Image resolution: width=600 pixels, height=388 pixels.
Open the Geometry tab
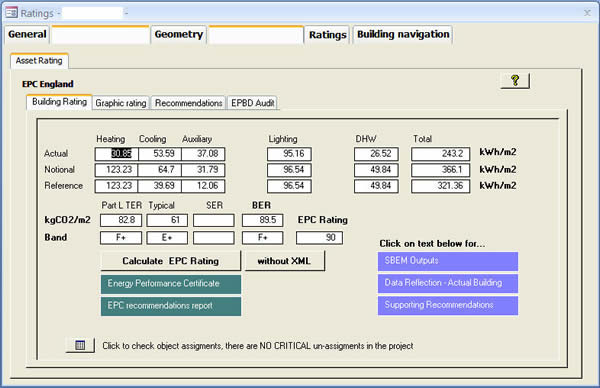click(179, 34)
